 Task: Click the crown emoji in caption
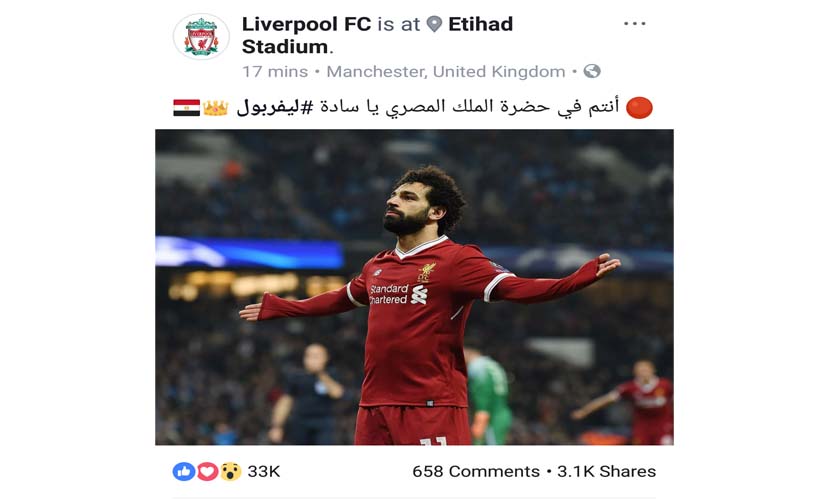tap(215, 107)
